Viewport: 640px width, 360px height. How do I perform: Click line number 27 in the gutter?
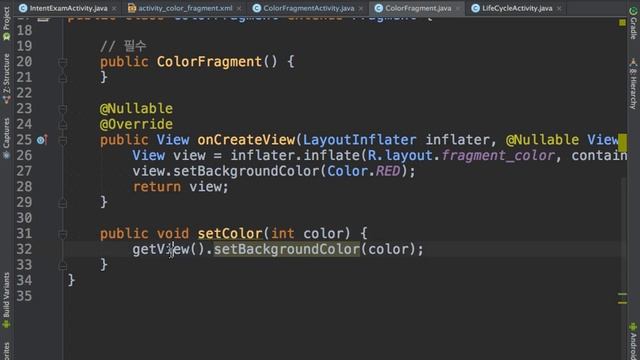pyautogui.click(x=24, y=171)
